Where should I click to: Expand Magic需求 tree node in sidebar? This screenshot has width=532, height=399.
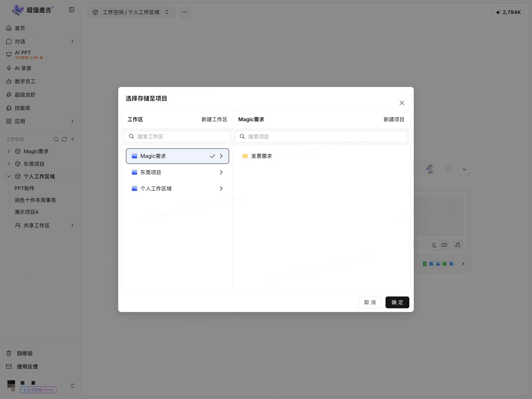9,151
